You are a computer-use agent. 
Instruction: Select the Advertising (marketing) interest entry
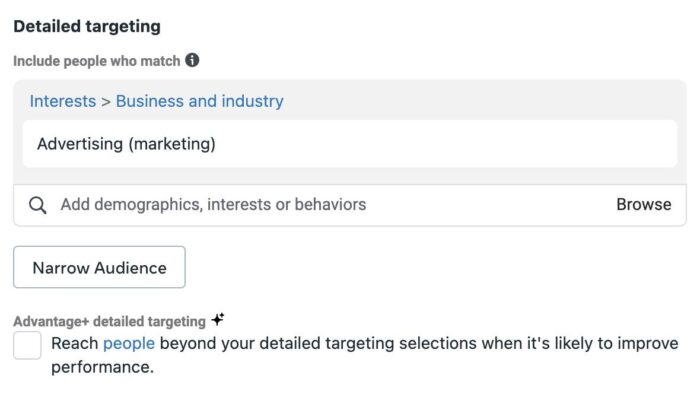pyautogui.click(x=126, y=144)
